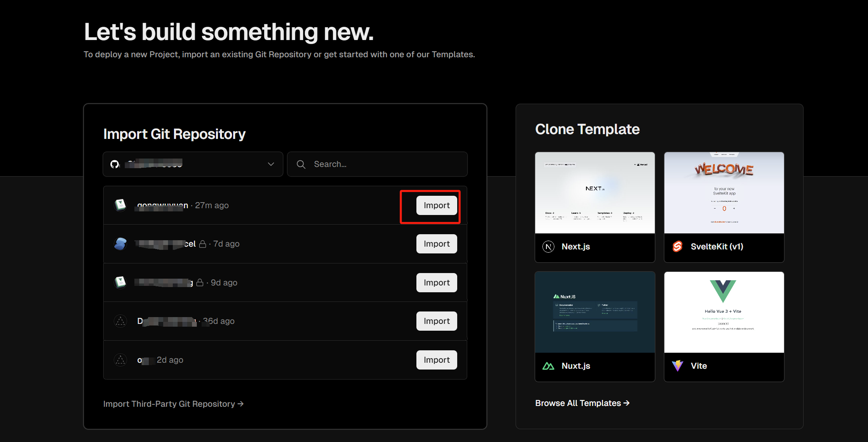Import the repository updated 9d ago
This screenshot has height=442, width=868.
pos(436,283)
